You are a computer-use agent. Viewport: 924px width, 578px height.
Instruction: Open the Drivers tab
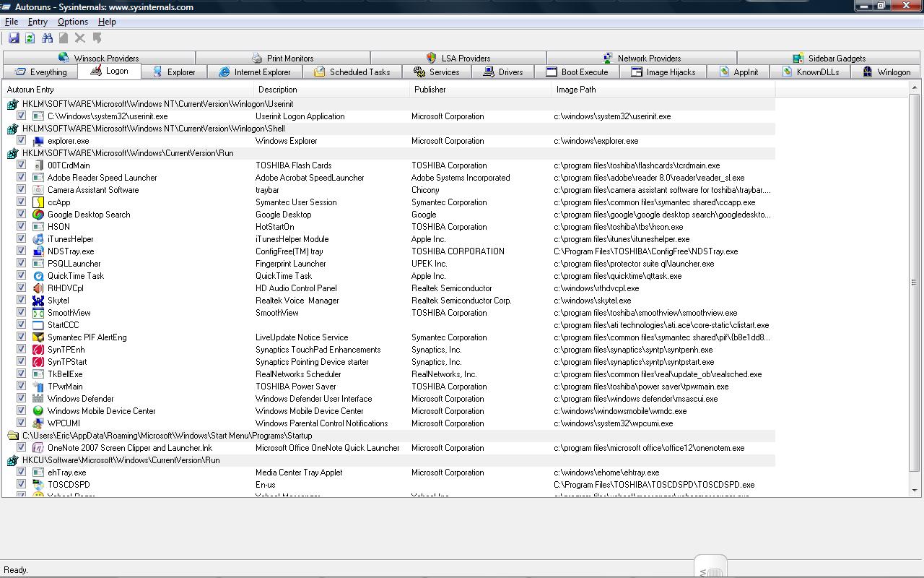click(x=503, y=72)
